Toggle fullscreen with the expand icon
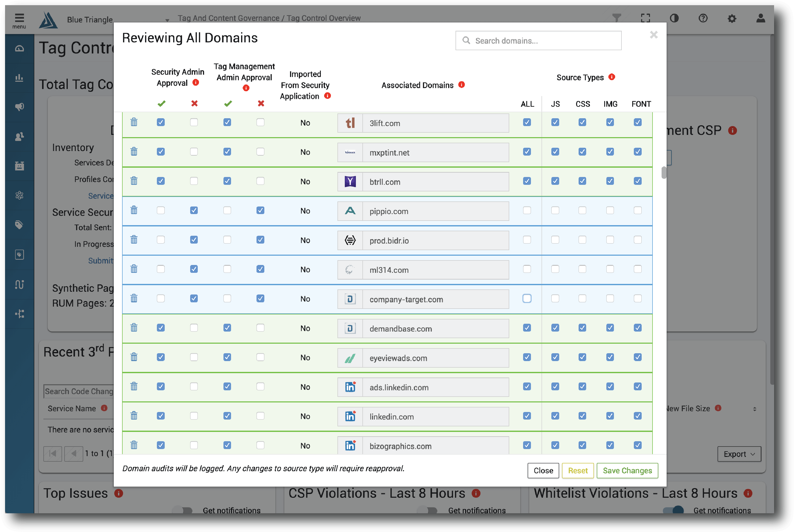This screenshot has height=532, width=794. 645,18
